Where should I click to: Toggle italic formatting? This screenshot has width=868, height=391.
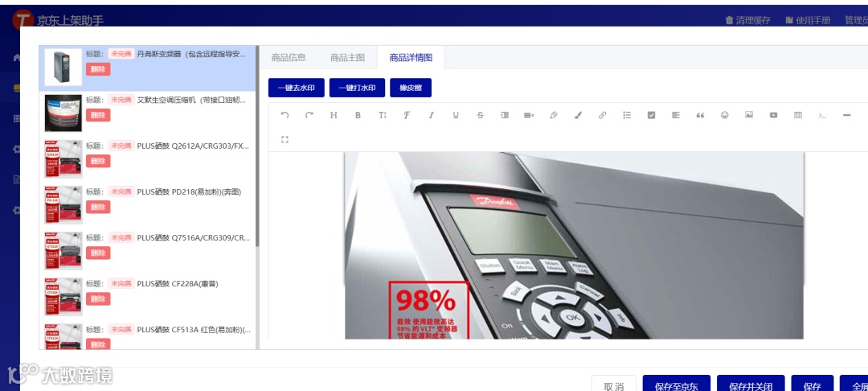point(432,115)
